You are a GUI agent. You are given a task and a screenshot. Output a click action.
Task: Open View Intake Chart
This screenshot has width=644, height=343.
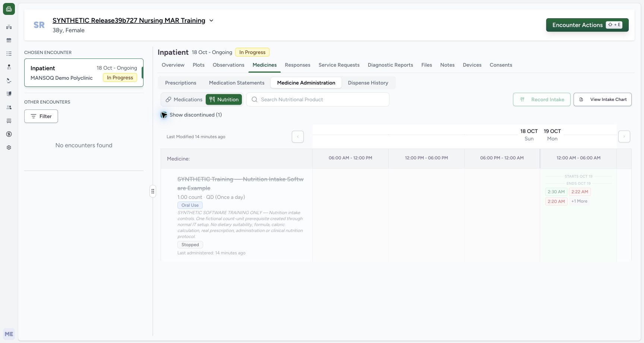pos(602,99)
